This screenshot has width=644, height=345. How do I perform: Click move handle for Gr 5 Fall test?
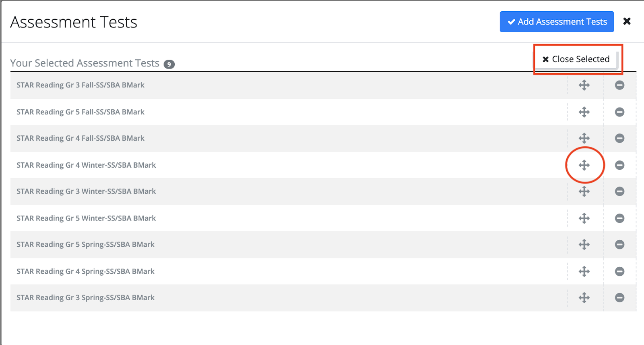pos(584,112)
